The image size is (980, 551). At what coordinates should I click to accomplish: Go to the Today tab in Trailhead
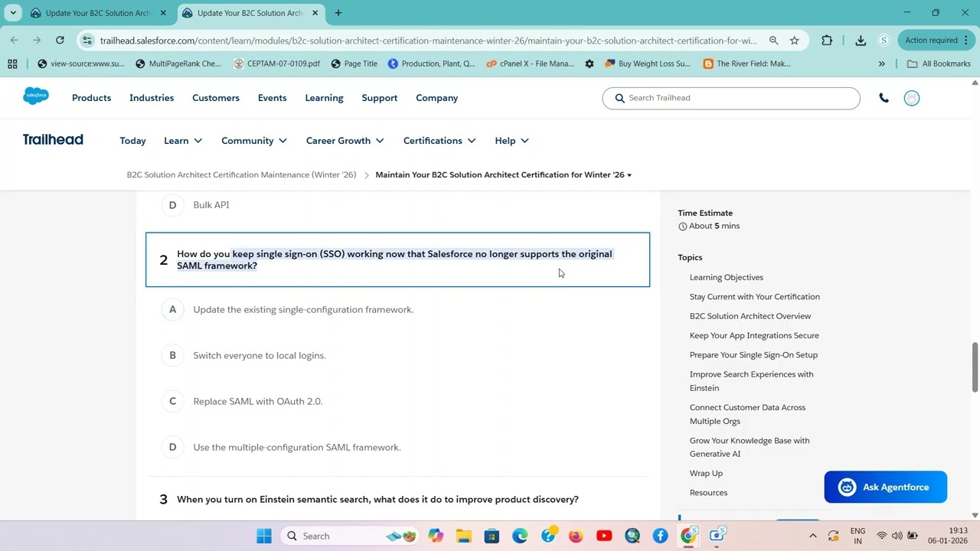(x=132, y=141)
